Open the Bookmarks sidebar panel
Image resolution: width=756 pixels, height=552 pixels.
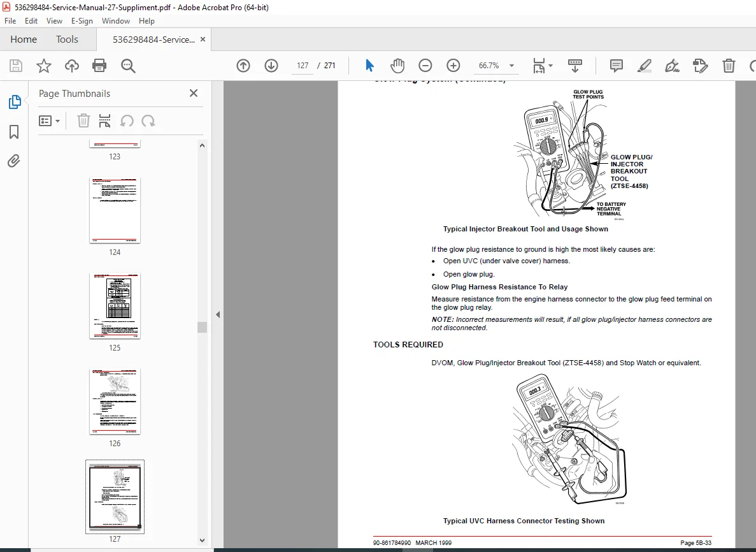click(x=14, y=132)
